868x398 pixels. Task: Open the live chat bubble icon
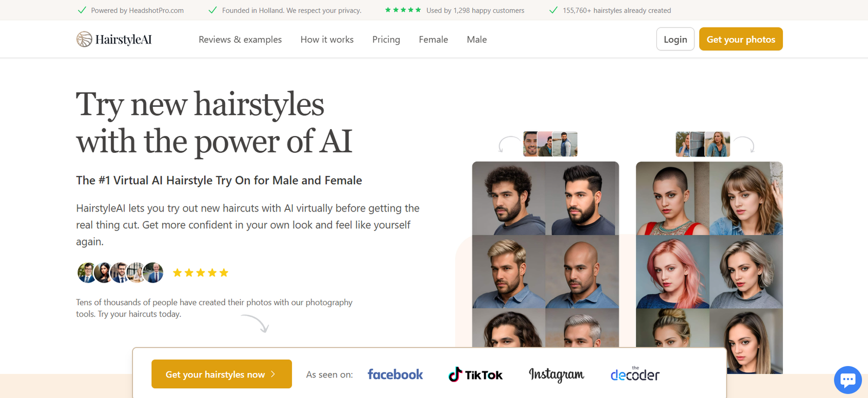[x=847, y=380]
